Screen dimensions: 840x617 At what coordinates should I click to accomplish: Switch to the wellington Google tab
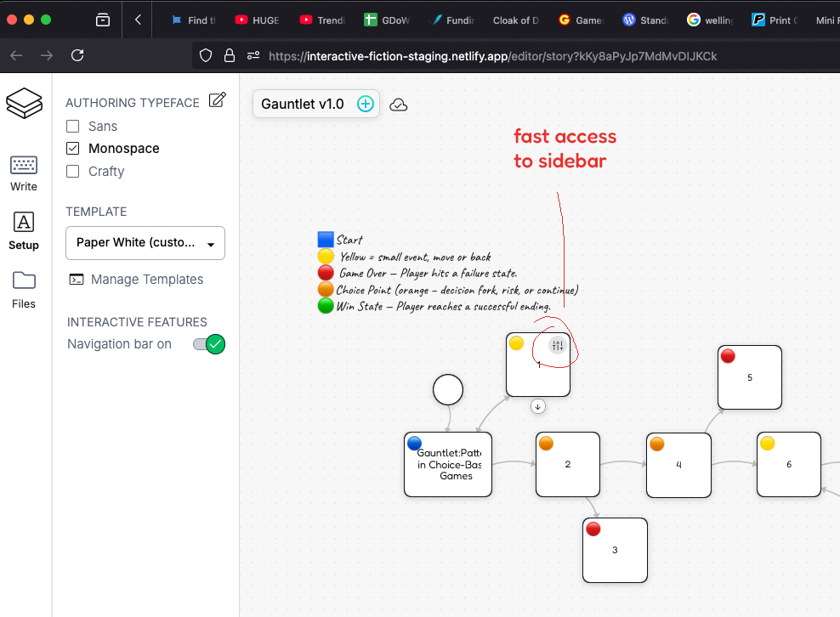coord(710,20)
